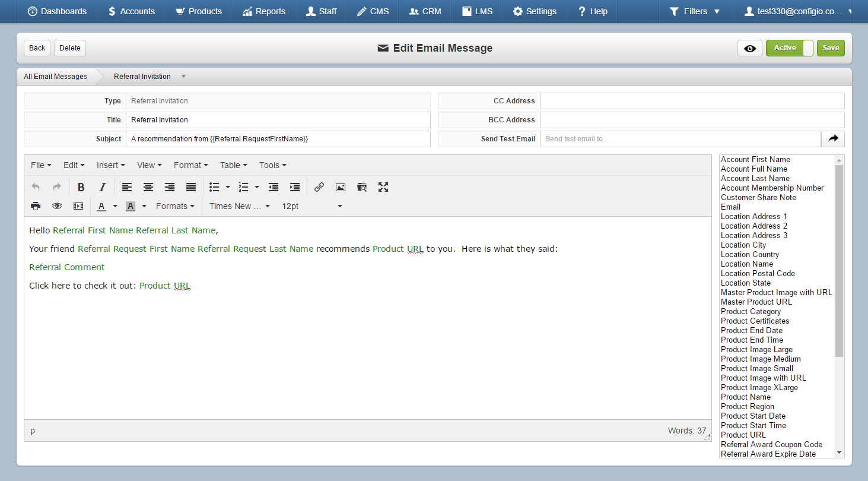The image size is (868, 481).
Task: Toggle fullscreen editor mode icon
Action: 383,187
